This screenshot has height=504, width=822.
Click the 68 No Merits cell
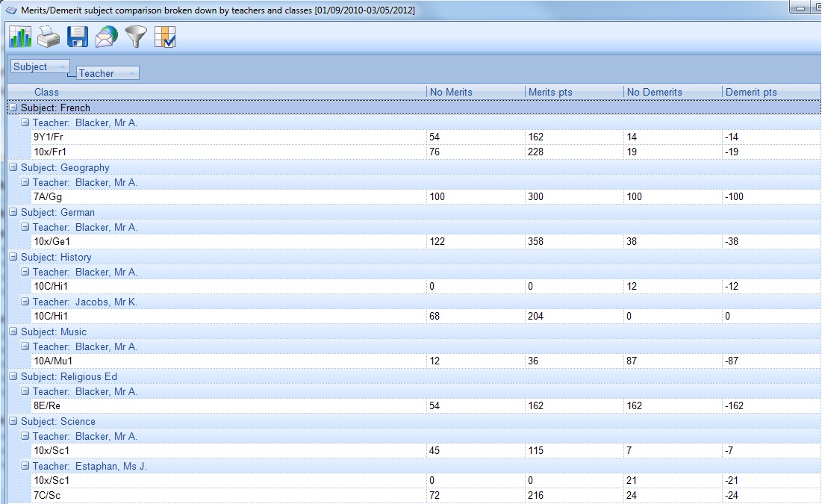(476, 316)
